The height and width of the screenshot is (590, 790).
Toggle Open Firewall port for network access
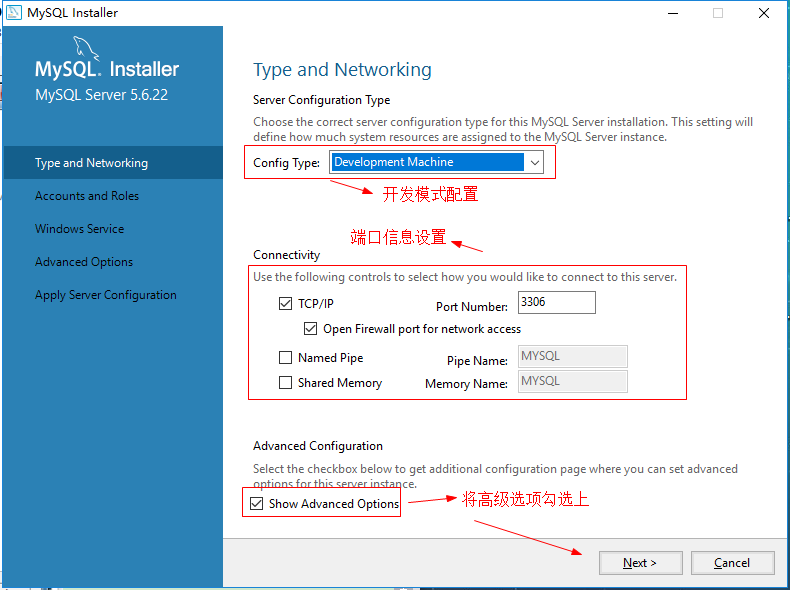pyautogui.click(x=310, y=329)
